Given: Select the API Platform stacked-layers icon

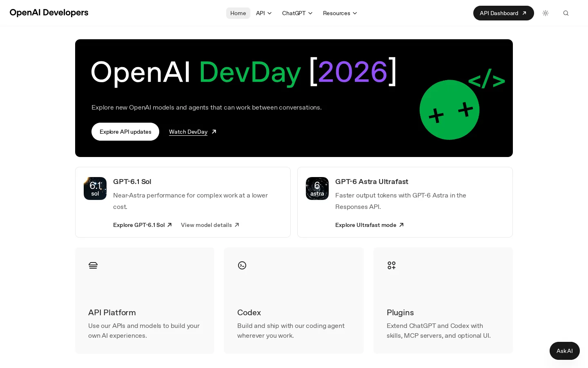Looking at the screenshot, I should tap(93, 265).
